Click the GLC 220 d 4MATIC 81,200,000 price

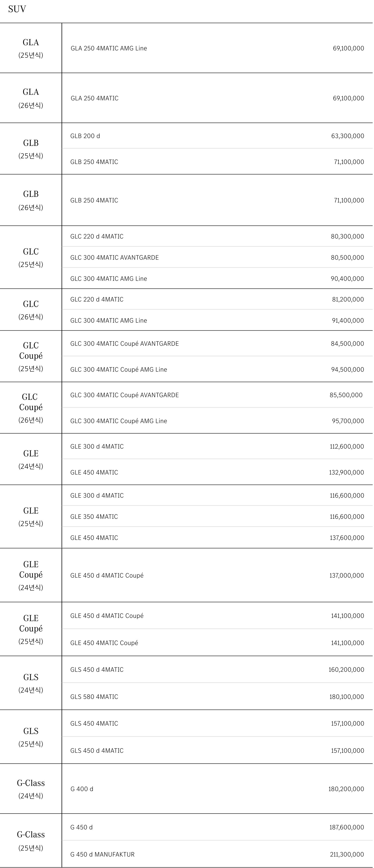pyautogui.click(x=348, y=299)
